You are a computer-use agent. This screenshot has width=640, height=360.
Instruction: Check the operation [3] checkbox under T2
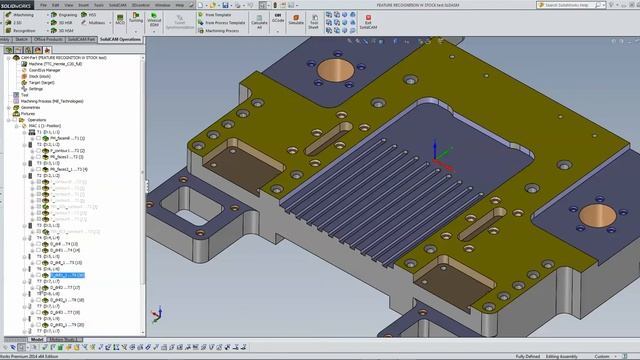(39, 157)
